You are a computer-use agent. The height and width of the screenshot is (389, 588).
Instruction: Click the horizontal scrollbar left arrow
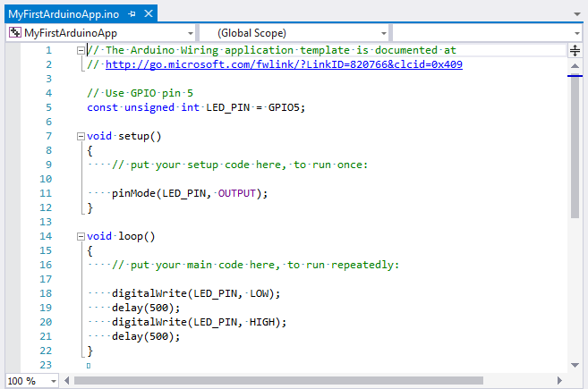point(67,381)
